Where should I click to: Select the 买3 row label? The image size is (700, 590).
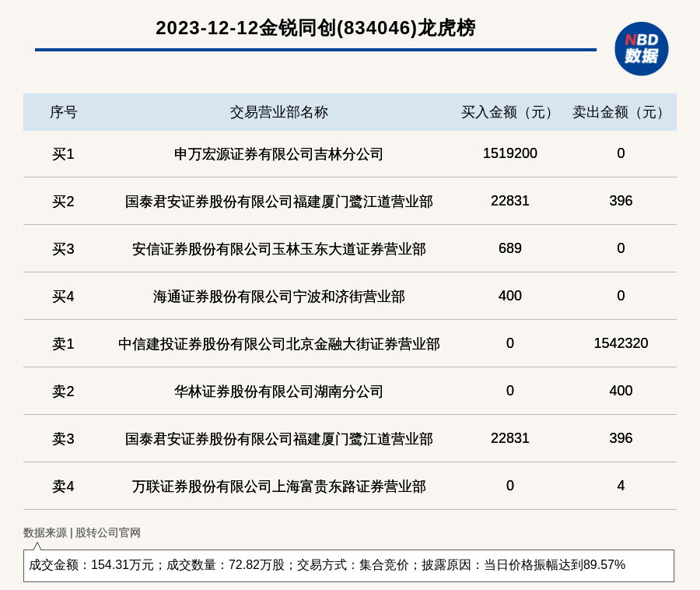point(64,249)
